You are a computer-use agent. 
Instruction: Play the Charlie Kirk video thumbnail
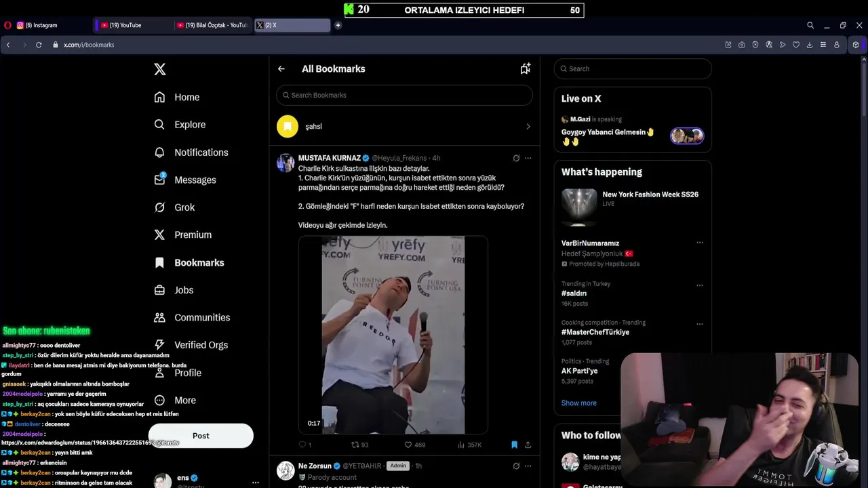pos(393,335)
